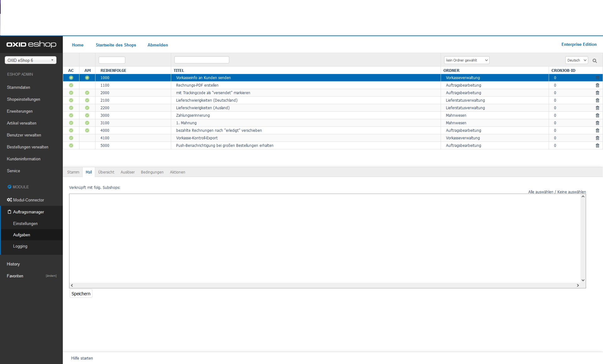Toggle the AM status for Lieferschwierigkeiten (Deutschland)
The width and height of the screenshot is (603, 364).
pyautogui.click(x=87, y=100)
